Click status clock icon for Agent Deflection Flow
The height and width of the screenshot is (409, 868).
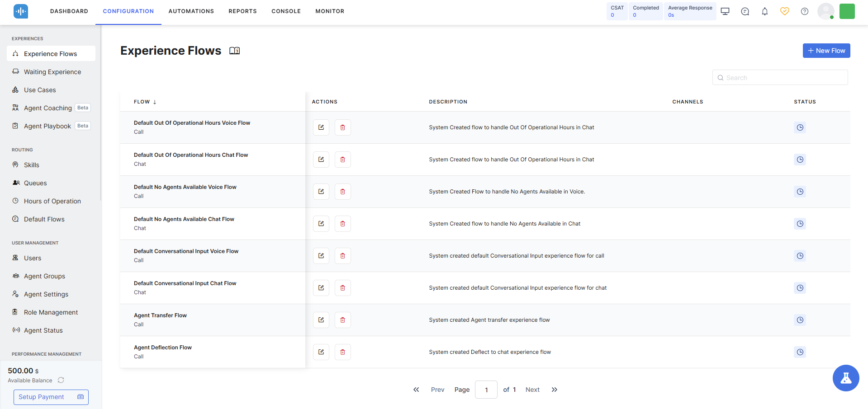[x=800, y=352]
